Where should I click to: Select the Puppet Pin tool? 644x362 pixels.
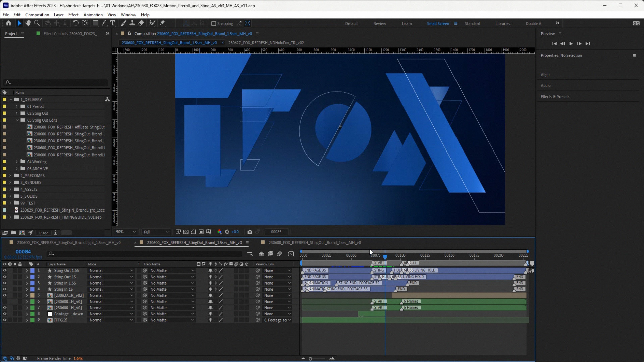(x=163, y=23)
